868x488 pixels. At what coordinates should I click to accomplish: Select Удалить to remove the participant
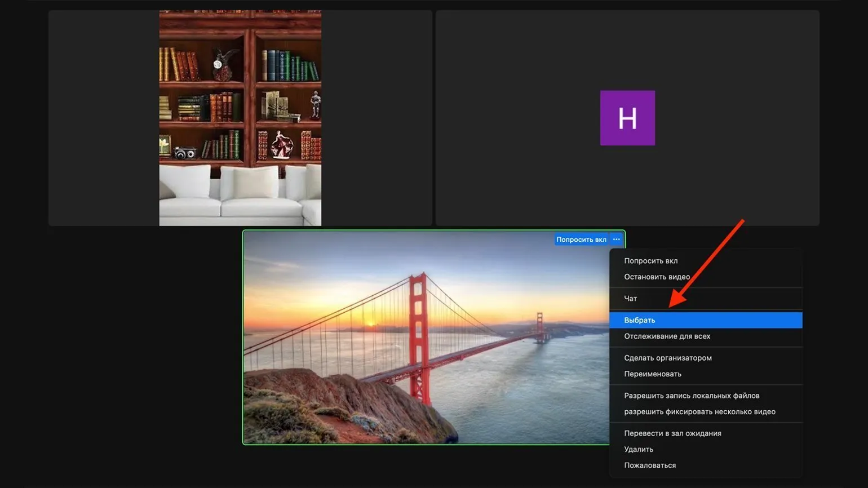(x=638, y=450)
